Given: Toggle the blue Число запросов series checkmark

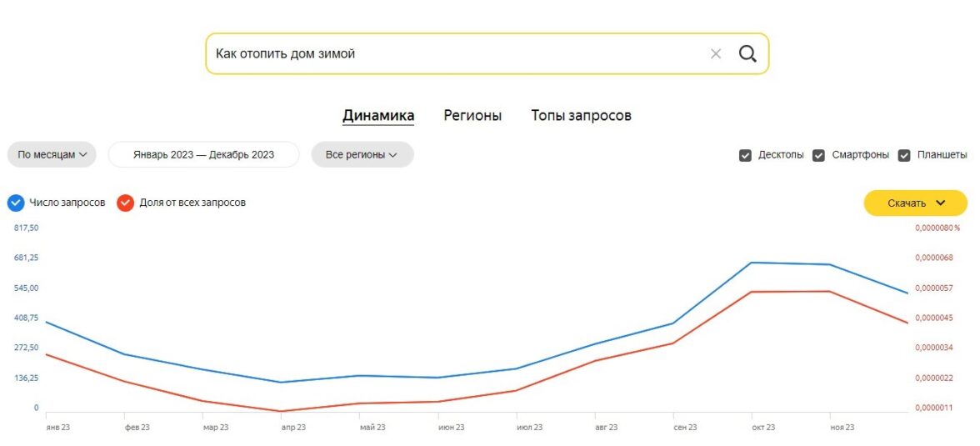Looking at the screenshot, I should point(16,203).
